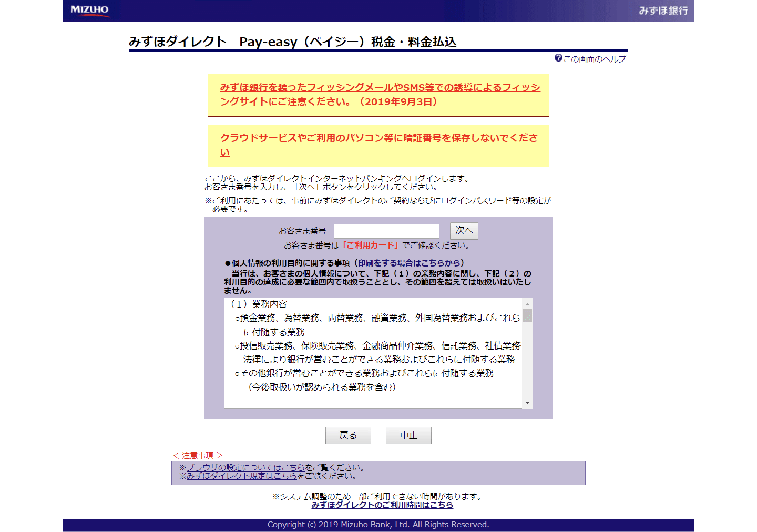Click the 中止 button

point(408,435)
